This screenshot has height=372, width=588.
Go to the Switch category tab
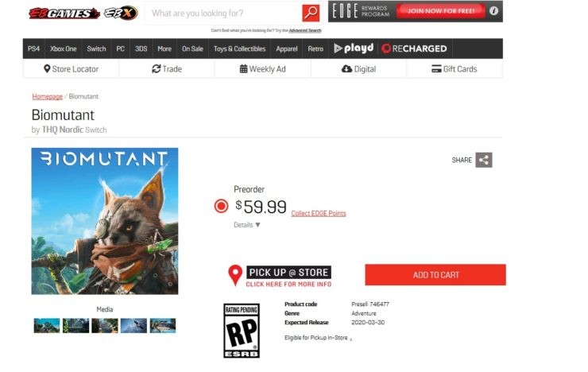[96, 48]
